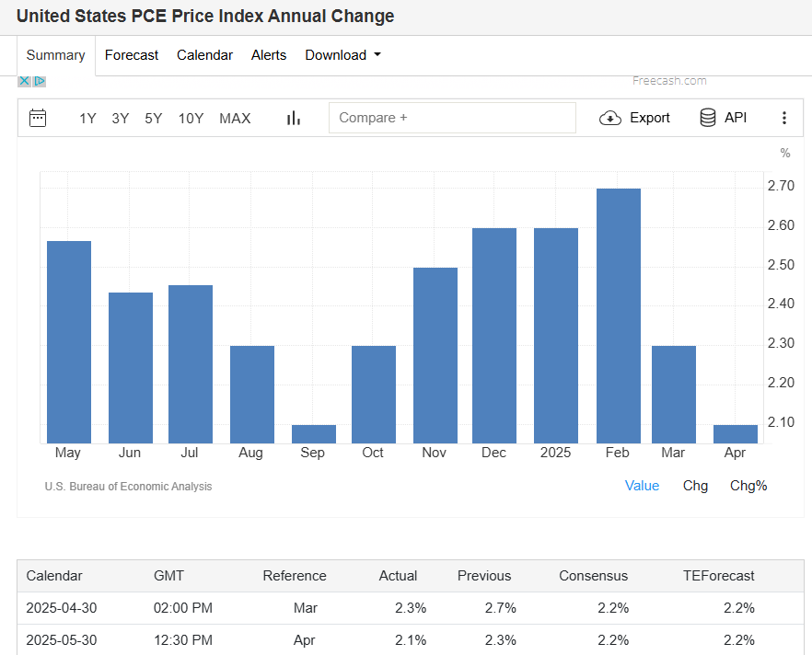The width and height of the screenshot is (812, 655).
Task: Open the Forecast tab
Action: (132, 55)
